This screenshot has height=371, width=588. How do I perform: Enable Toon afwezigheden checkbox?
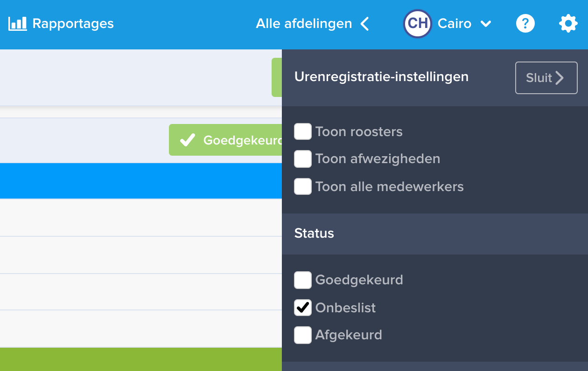pos(303,159)
